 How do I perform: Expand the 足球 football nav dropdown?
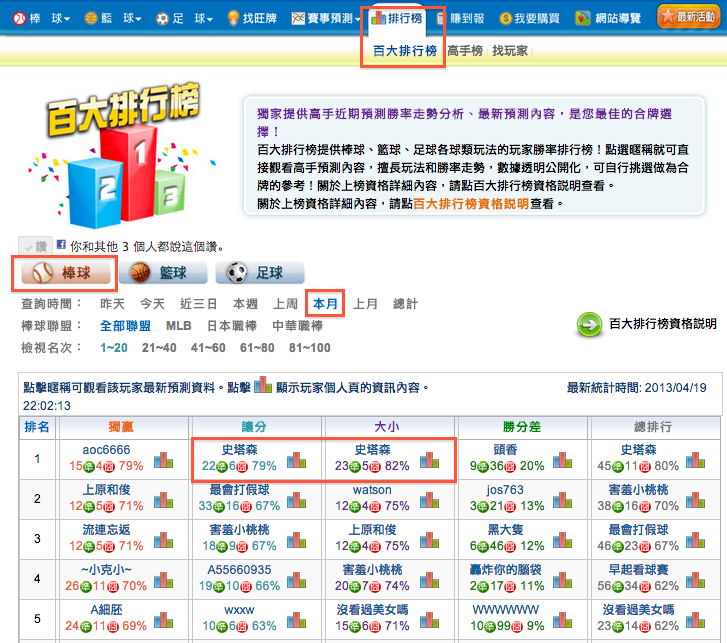coord(185,19)
